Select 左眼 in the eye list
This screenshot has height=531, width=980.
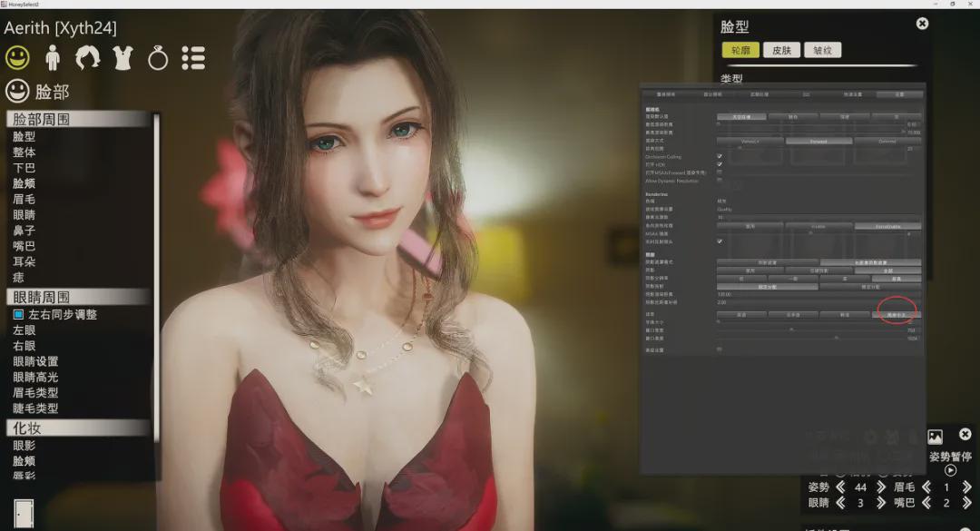[x=24, y=329]
